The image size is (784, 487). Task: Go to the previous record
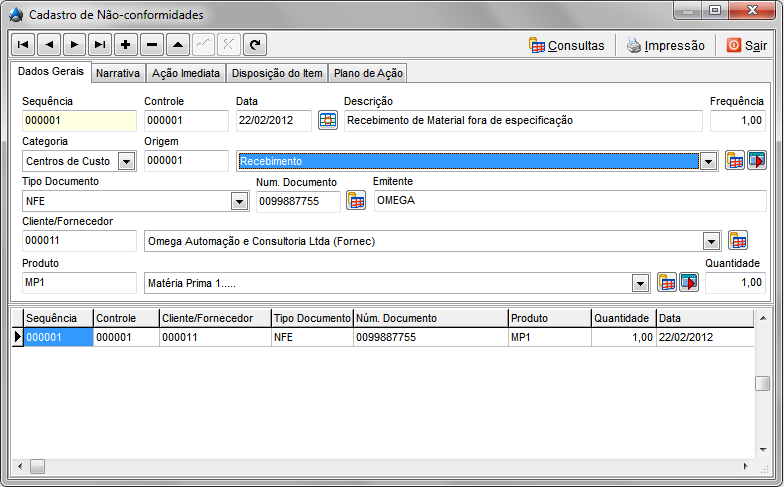(x=49, y=45)
